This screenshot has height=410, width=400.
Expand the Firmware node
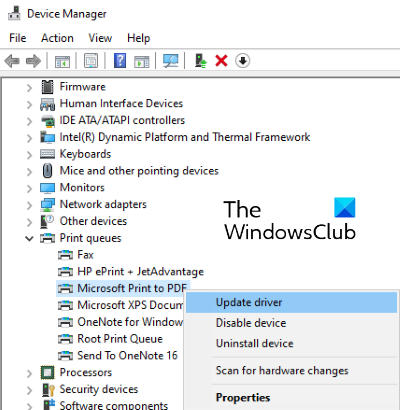click(x=29, y=88)
